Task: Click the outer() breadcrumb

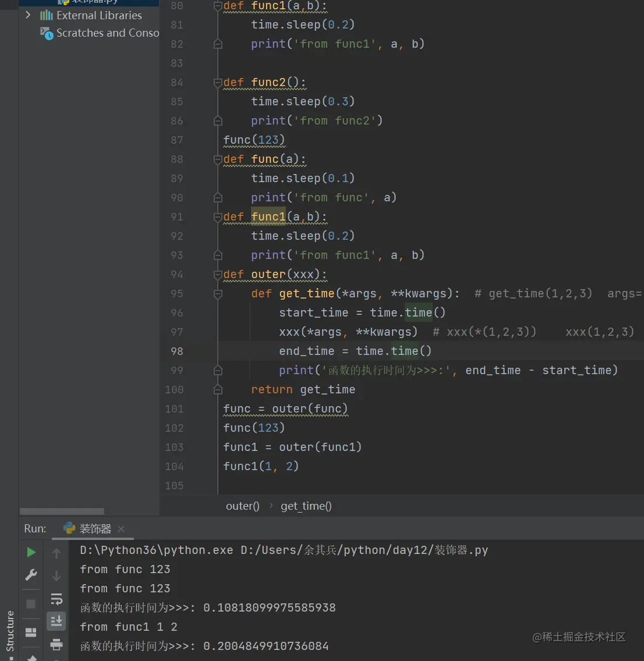Action: click(x=242, y=506)
